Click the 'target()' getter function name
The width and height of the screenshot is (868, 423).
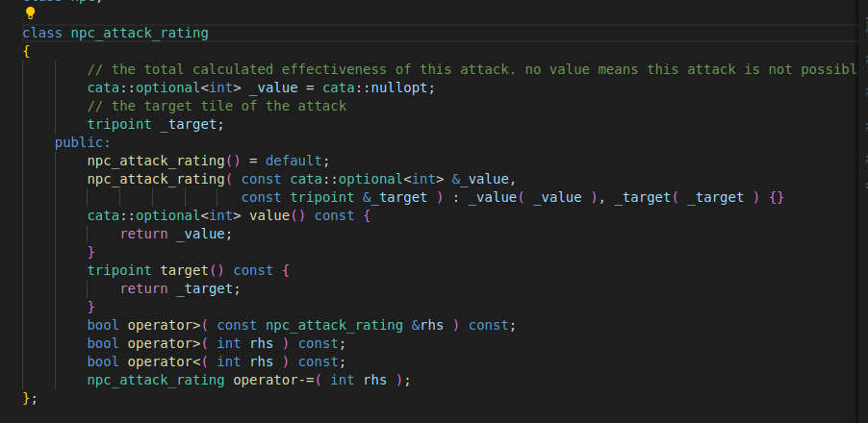[x=192, y=270]
